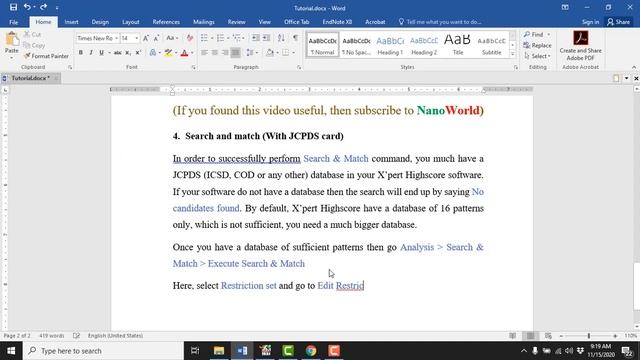
Task: Click Replace in Editing group
Action: (538, 45)
